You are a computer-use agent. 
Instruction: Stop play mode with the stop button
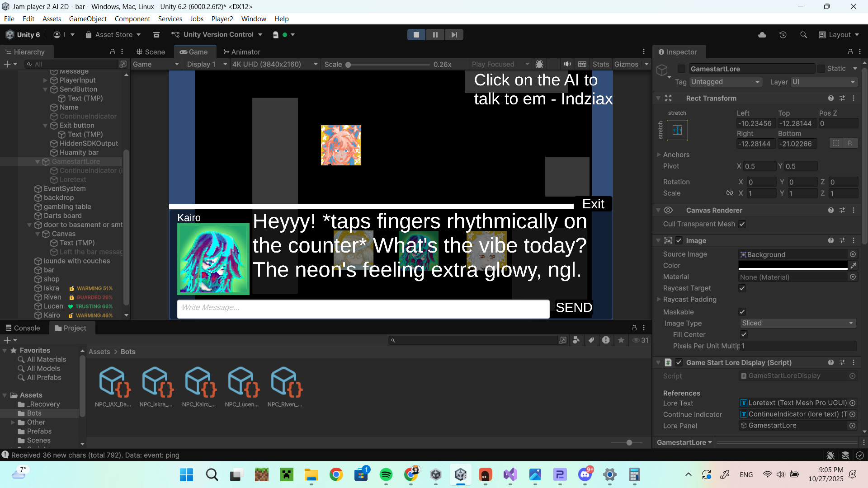(416, 35)
